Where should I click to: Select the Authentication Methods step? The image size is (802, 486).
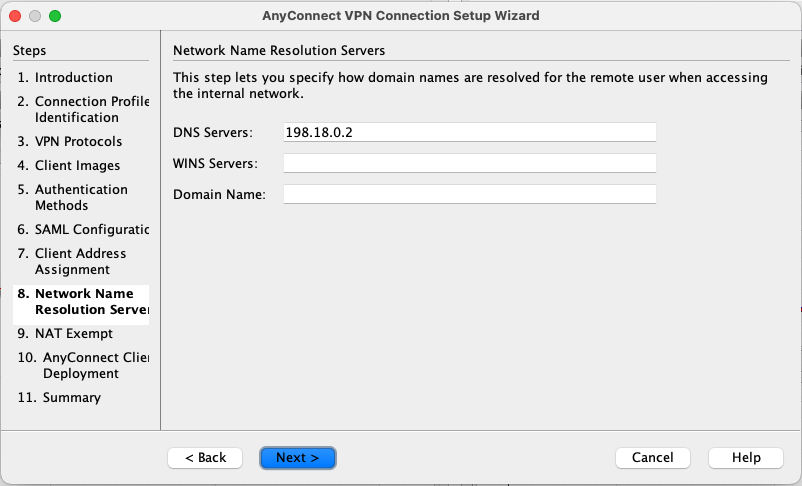pyautogui.click(x=80, y=197)
